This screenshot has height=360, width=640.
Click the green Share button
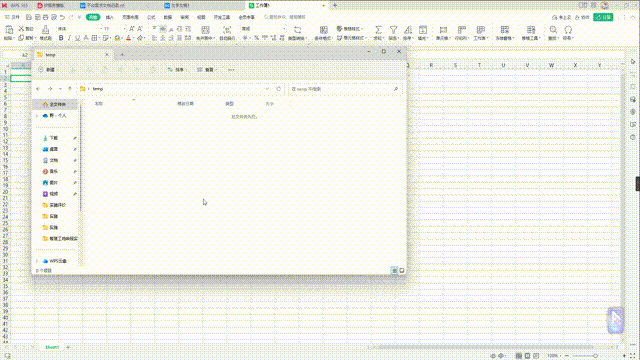(x=603, y=17)
